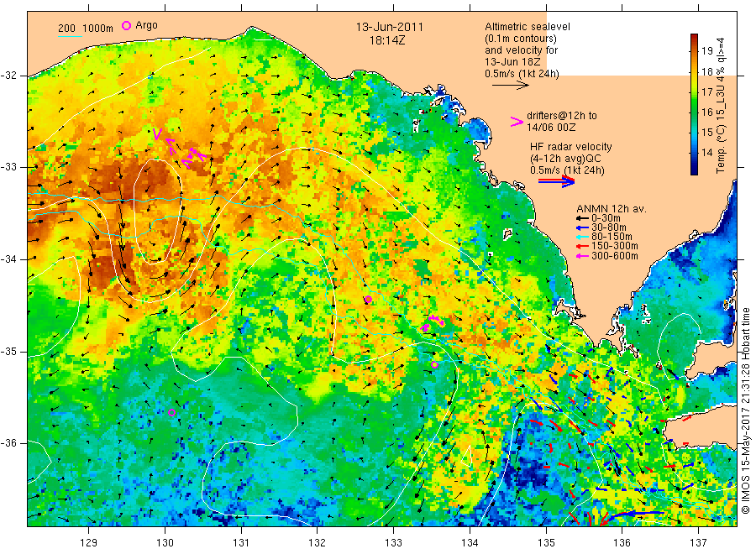Image resolution: width=756 pixels, height=554 pixels.
Task: Click the 130 longitude axis label
Action: (165, 543)
